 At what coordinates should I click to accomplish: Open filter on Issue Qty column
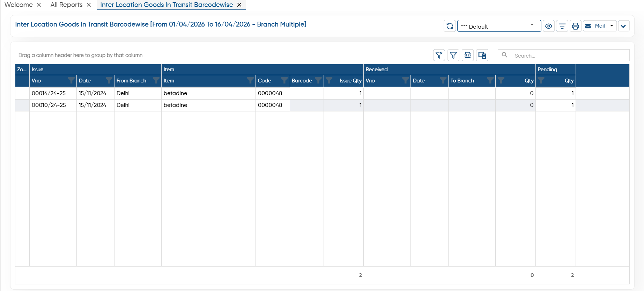coord(329,80)
